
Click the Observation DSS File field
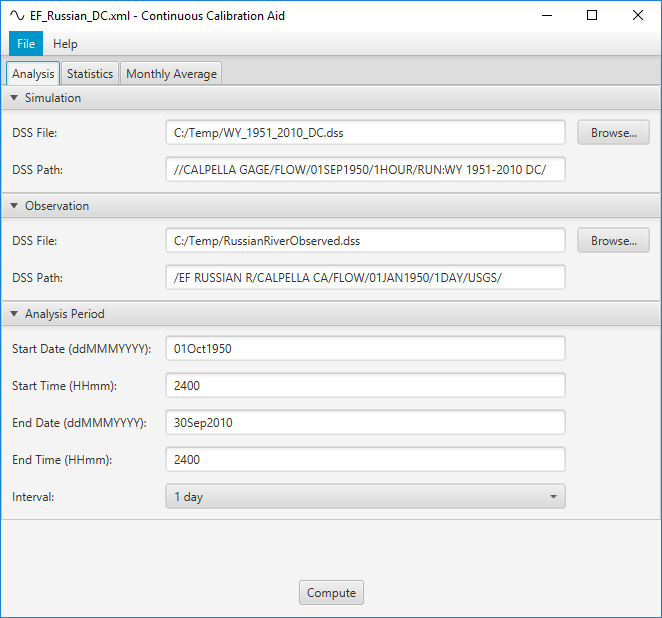[366, 241]
